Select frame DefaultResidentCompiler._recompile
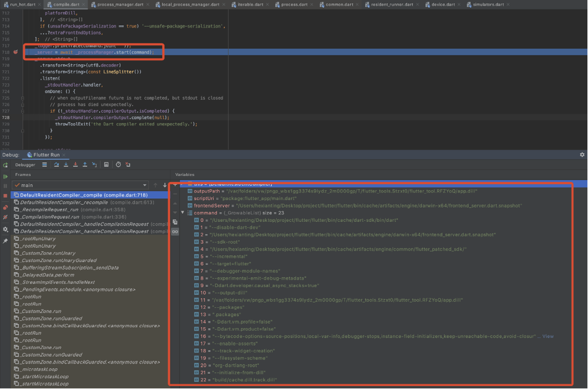588x389 pixels. (x=90, y=202)
